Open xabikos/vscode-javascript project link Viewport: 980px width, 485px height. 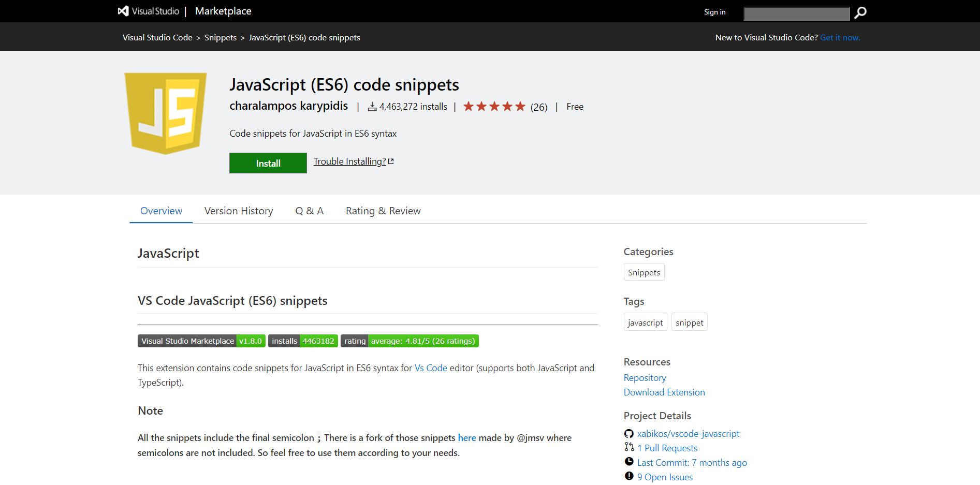688,434
